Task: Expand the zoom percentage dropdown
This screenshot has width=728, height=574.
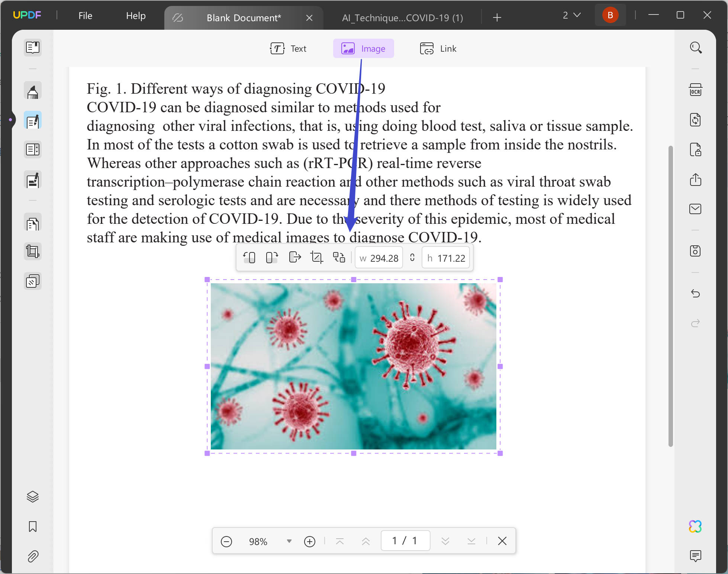Action: click(289, 541)
